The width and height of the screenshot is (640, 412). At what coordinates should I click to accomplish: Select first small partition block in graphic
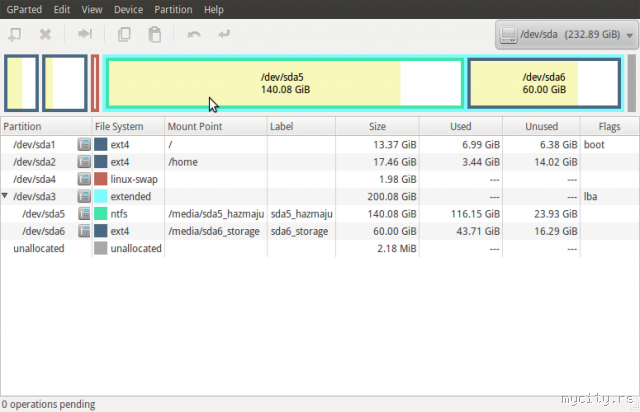22,83
